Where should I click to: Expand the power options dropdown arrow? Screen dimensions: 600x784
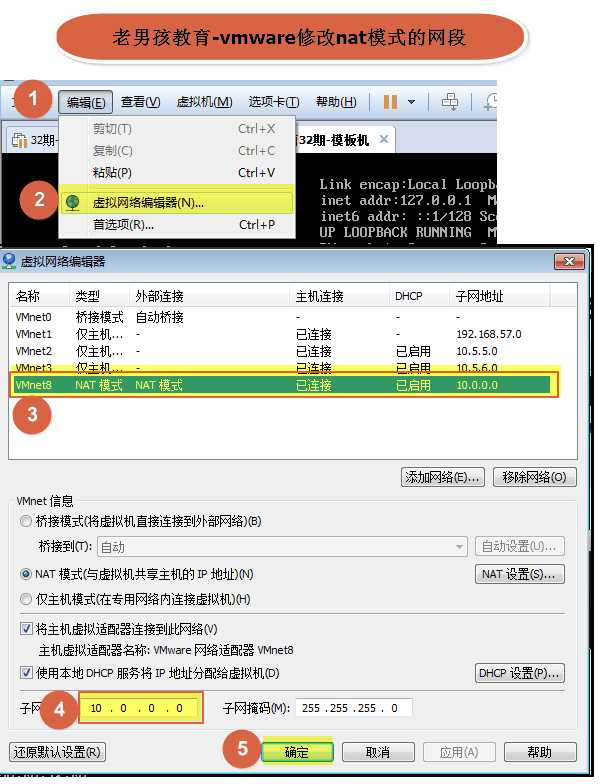click(x=411, y=102)
